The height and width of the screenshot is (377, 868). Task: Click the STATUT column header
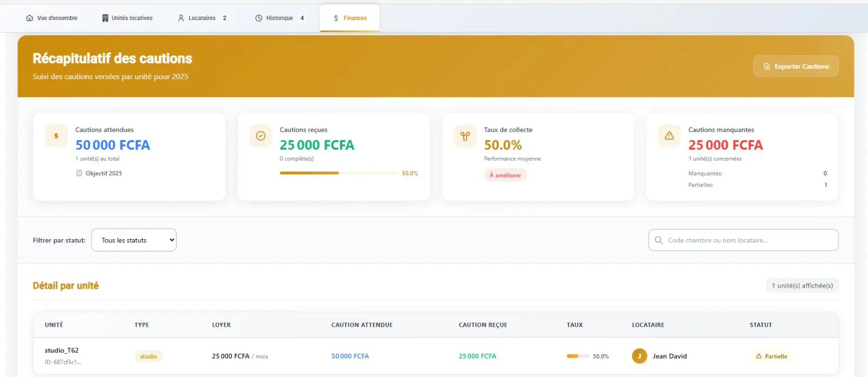pyautogui.click(x=761, y=325)
